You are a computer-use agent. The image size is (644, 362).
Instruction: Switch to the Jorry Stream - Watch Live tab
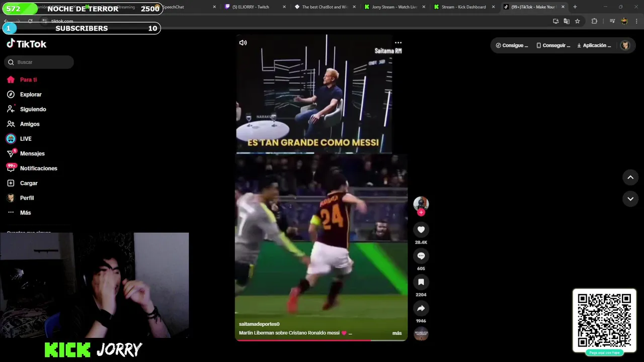click(394, 7)
